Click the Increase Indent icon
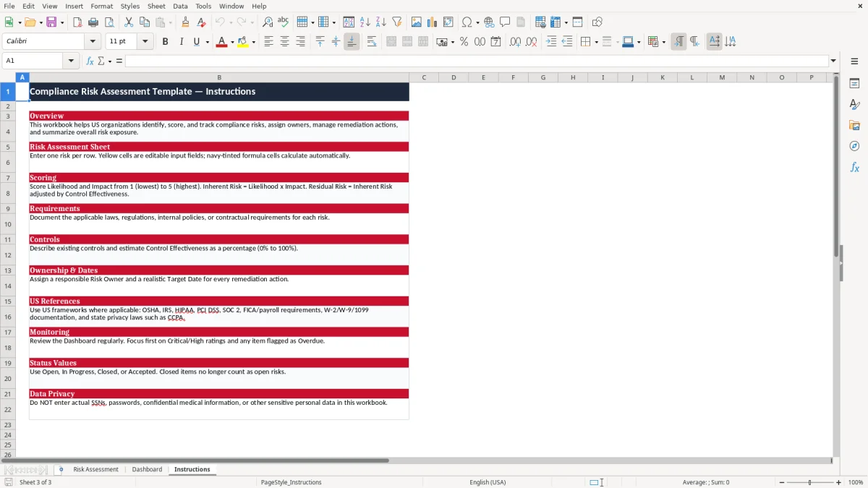Image resolution: width=868 pixels, height=488 pixels. coord(551,42)
